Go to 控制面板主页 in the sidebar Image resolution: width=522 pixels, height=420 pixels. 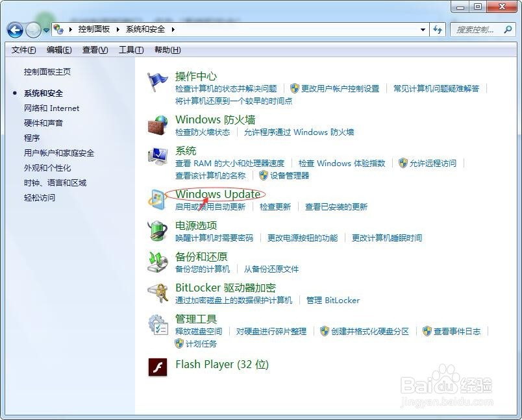47,71
